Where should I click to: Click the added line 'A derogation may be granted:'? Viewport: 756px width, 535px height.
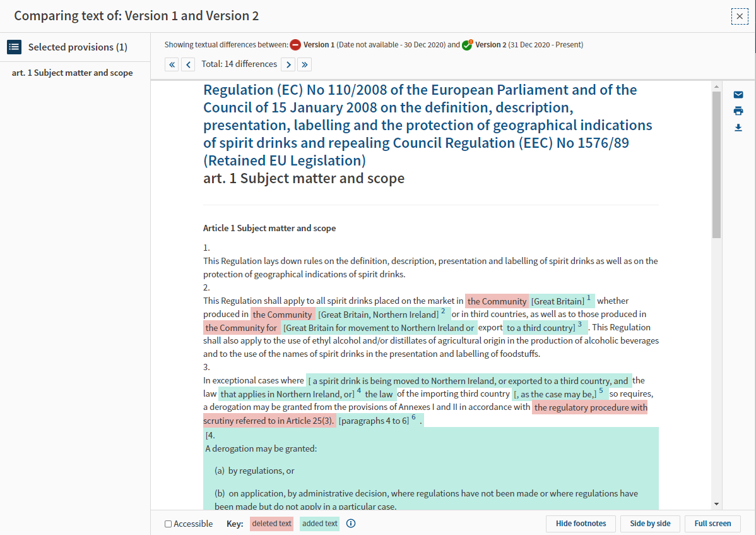click(x=261, y=448)
